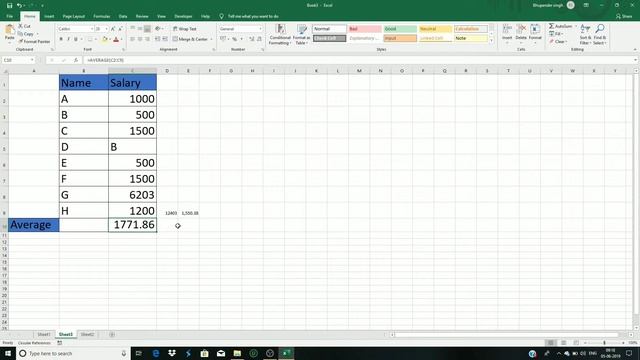Click Merge & Center
The height and width of the screenshot is (360, 640).
pyautogui.click(x=190, y=39)
